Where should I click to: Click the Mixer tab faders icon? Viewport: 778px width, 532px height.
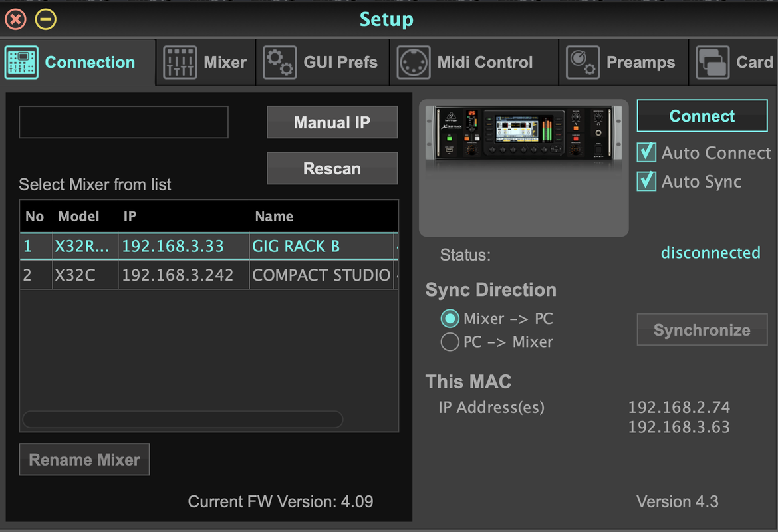tap(180, 63)
